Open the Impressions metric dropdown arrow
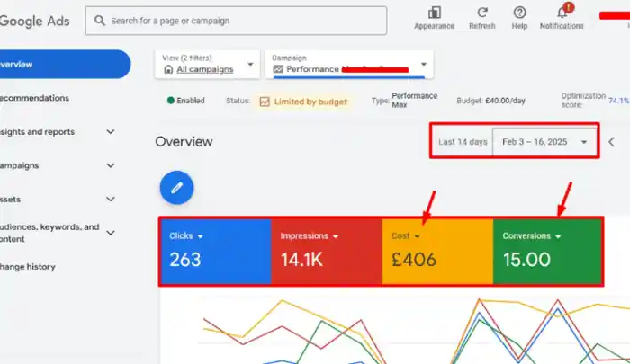630x364 pixels. 336,236
